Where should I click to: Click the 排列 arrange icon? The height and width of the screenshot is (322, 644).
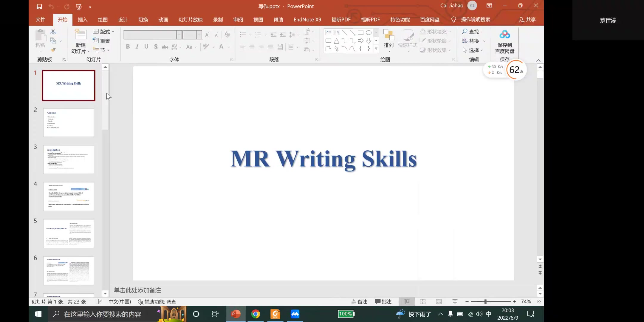pos(388,35)
